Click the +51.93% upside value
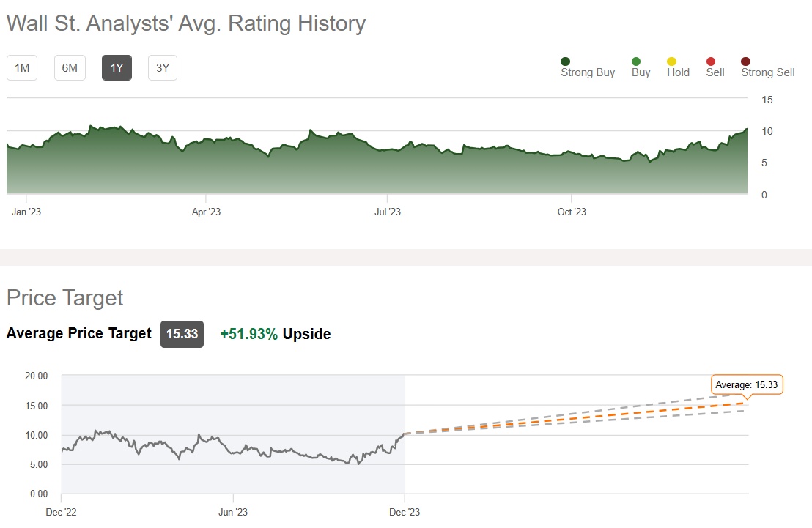Screen dimensions: 812x528 click(x=249, y=334)
